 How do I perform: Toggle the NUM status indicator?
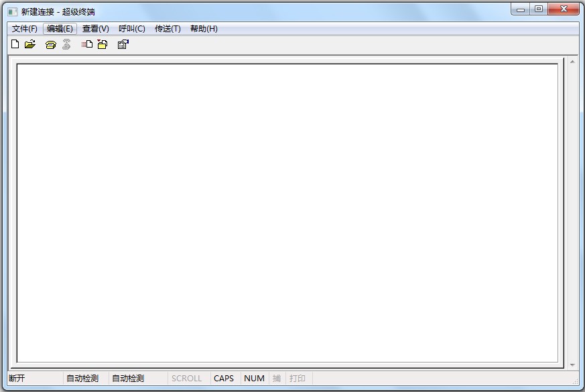[253, 379]
